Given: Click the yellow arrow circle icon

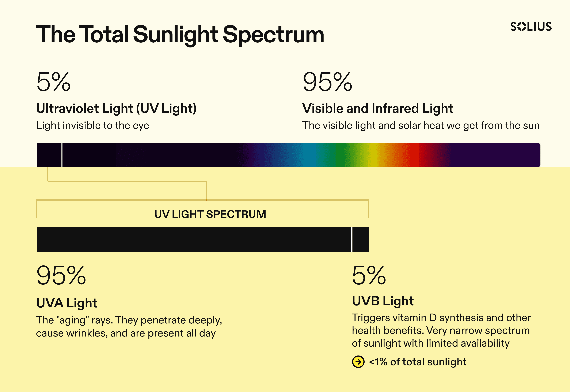Looking at the screenshot, I should point(358,362).
